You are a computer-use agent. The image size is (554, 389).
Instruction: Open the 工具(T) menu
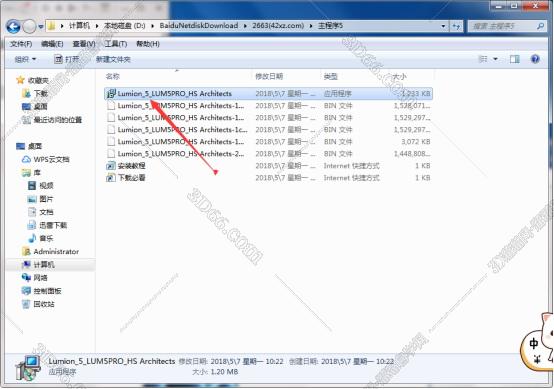tap(116, 44)
